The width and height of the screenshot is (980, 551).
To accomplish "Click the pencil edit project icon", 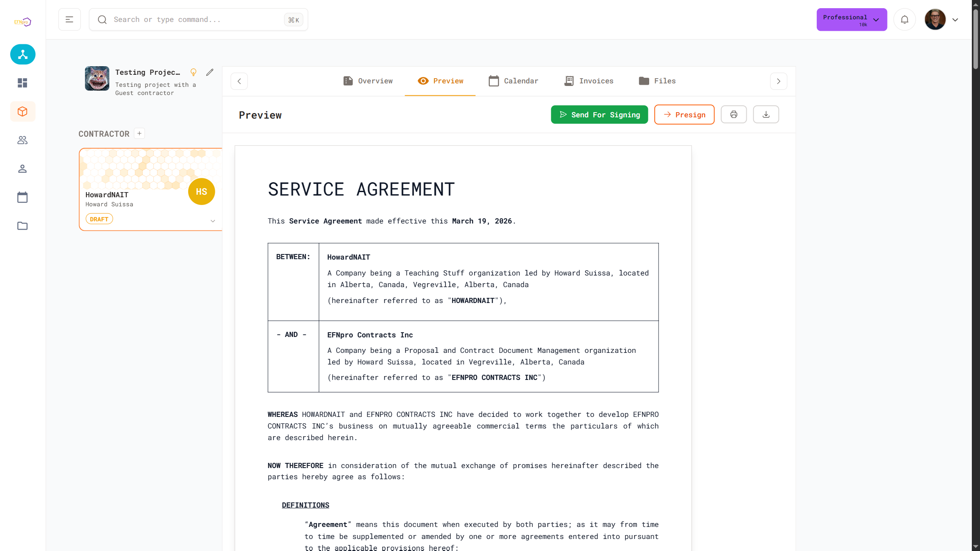I will click(x=210, y=73).
